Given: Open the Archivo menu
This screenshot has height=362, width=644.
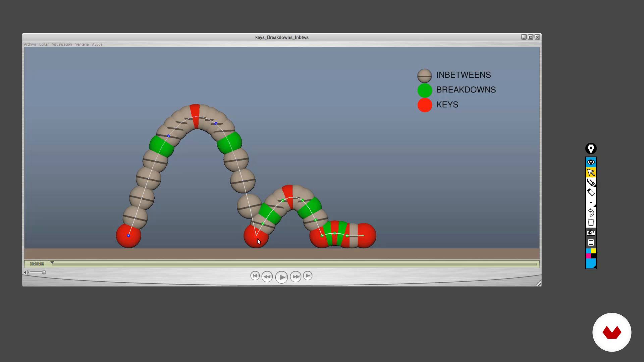Looking at the screenshot, I should click(30, 44).
